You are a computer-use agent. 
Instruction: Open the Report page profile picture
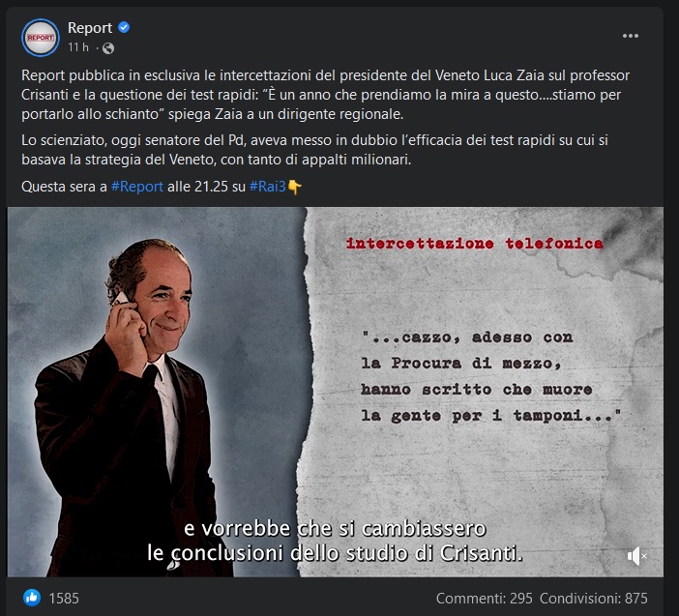pos(41,38)
